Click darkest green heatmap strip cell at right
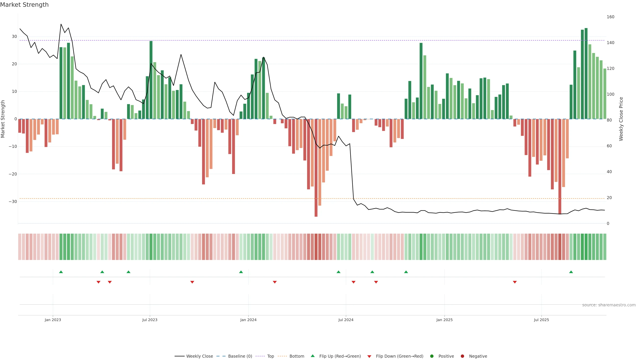644x362 pixels. [x=586, y=247]
